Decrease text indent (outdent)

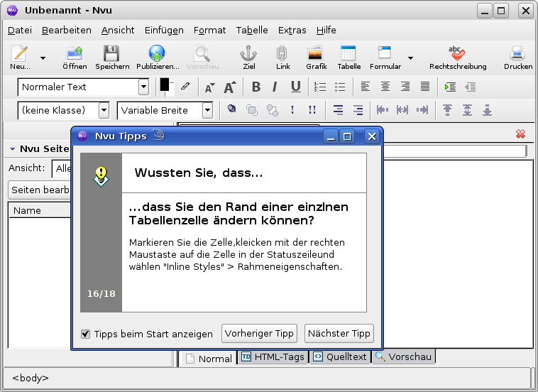pos(470,87)
